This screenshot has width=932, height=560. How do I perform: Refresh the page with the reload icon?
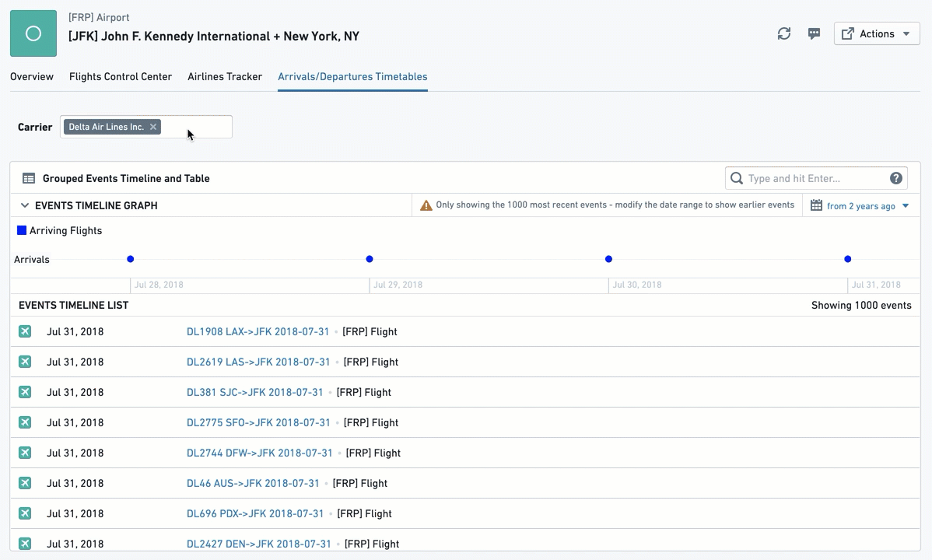[x=784, y=34]
